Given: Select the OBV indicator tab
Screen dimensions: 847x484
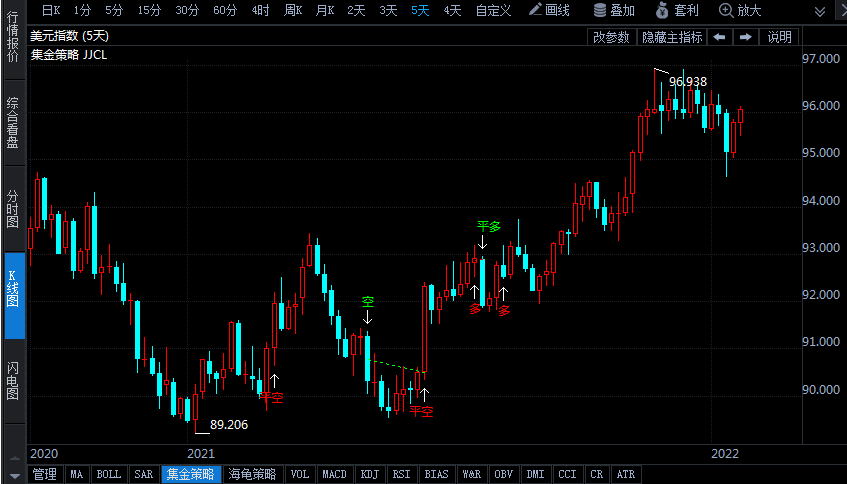Looking at the screenshot, I should click(503, 474).
